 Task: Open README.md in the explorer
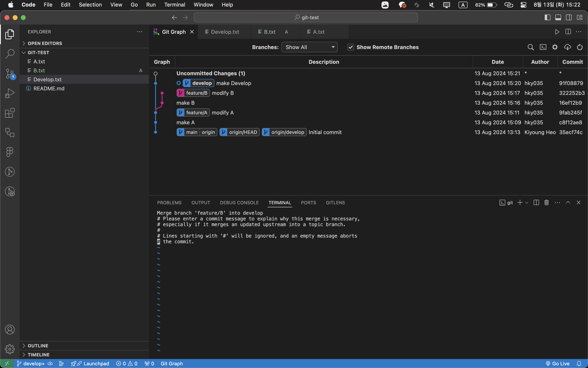(84, 88)
